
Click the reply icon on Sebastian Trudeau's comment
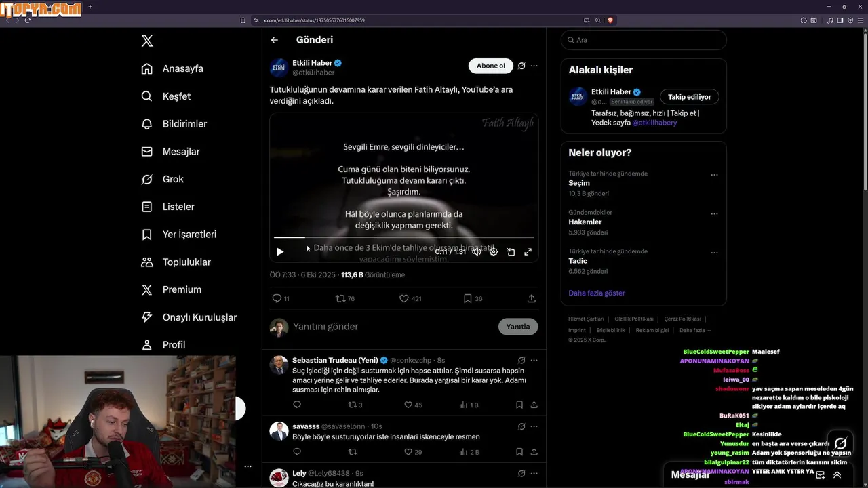pyautogui.click(x=297, y=405)
